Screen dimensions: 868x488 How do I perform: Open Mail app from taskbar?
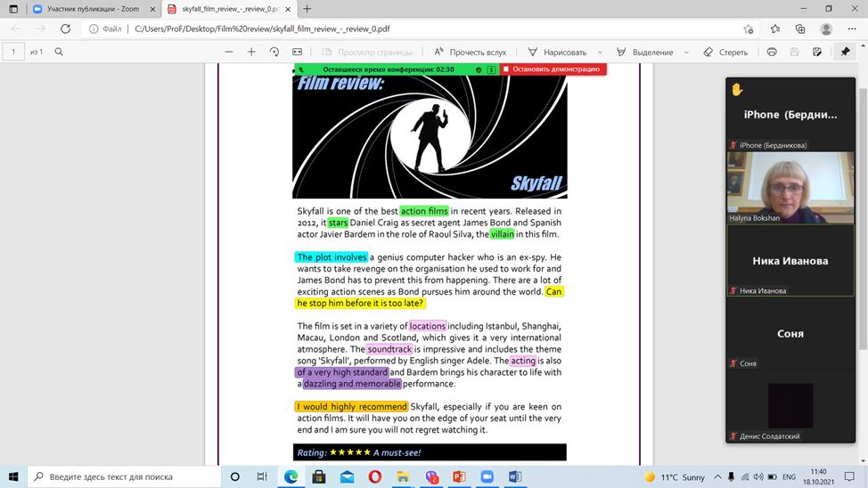[x=347, y=476]
